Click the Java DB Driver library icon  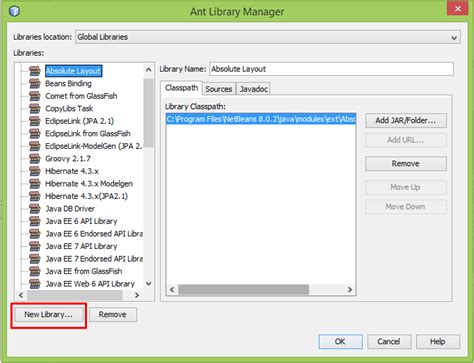(x=35, y=209)
